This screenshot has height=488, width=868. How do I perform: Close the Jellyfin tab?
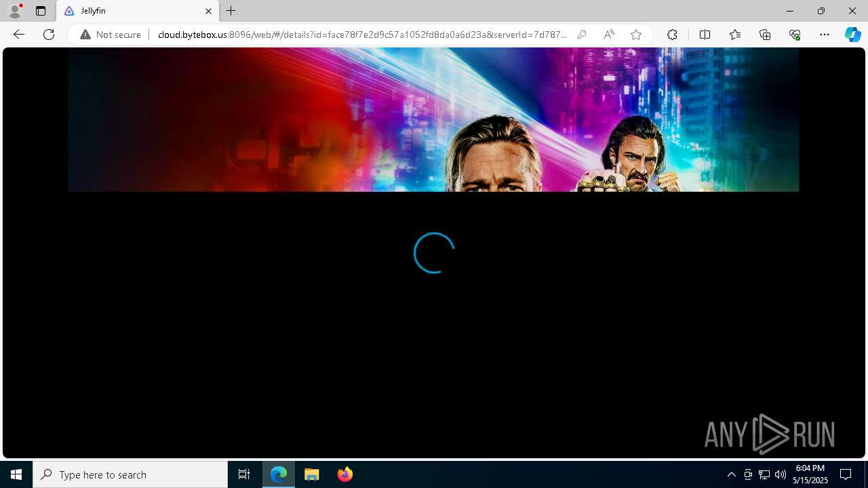208,11
